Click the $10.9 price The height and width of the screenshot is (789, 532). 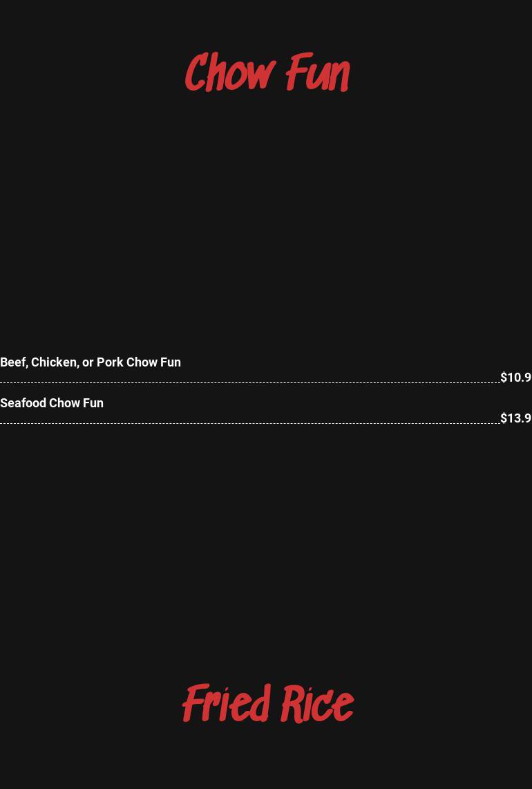pos(515,378)
